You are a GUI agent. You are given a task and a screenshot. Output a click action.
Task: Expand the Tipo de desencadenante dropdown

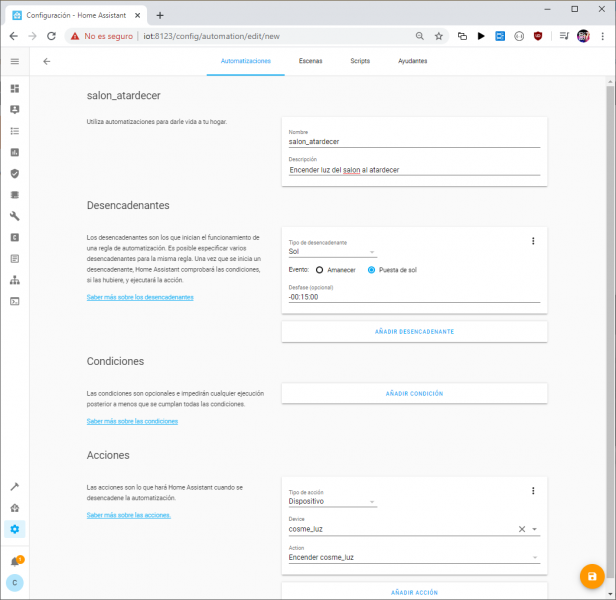[332, 252]
